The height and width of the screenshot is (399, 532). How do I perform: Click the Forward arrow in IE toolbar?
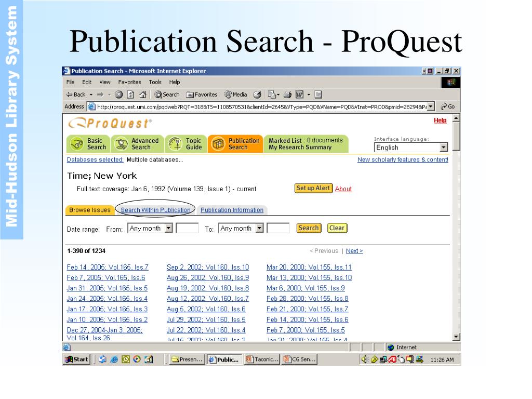pos(100,95)
